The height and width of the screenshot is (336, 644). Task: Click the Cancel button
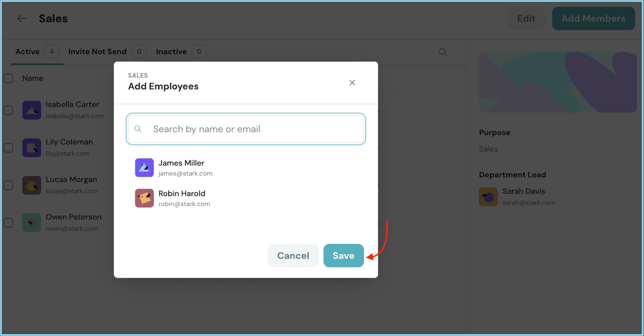click(293, 256)
